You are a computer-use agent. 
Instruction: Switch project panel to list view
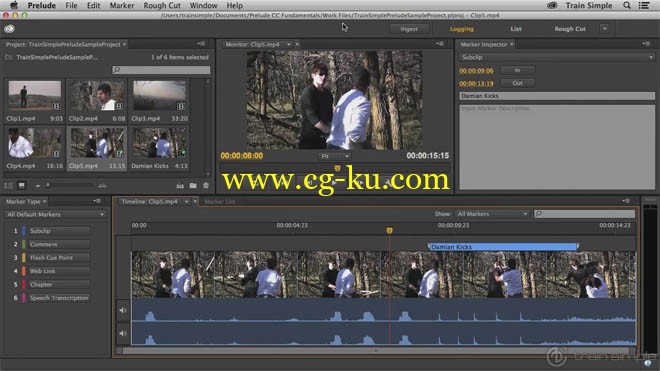[8, 185]
